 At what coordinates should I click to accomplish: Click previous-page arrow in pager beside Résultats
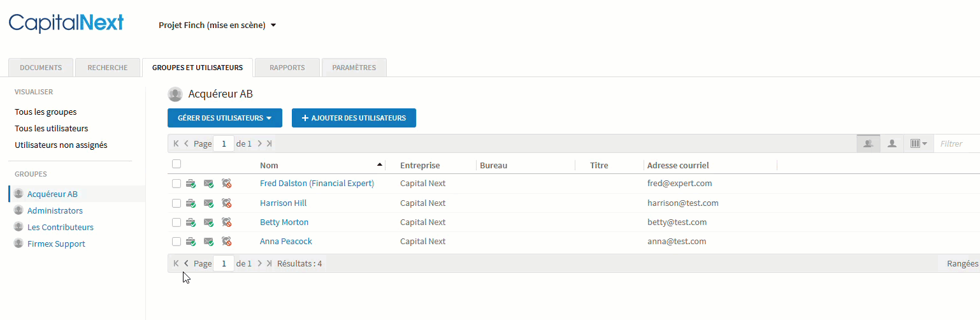186,263
